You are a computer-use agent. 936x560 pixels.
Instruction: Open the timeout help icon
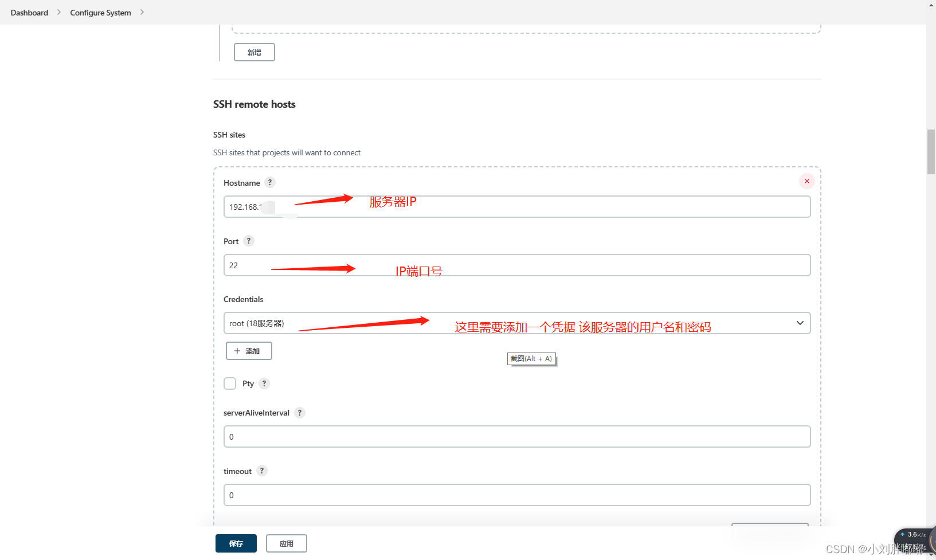coord(262,471)
